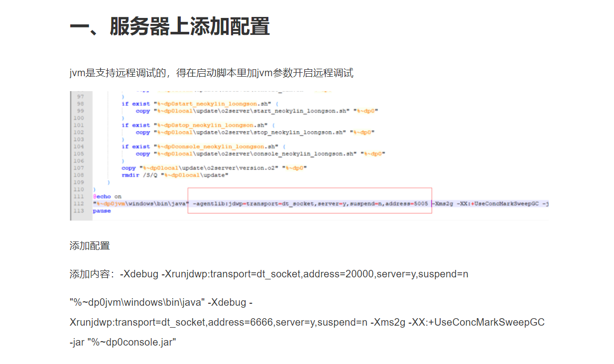Click the heading 一、服务器上添加配置

coord(169,26)
